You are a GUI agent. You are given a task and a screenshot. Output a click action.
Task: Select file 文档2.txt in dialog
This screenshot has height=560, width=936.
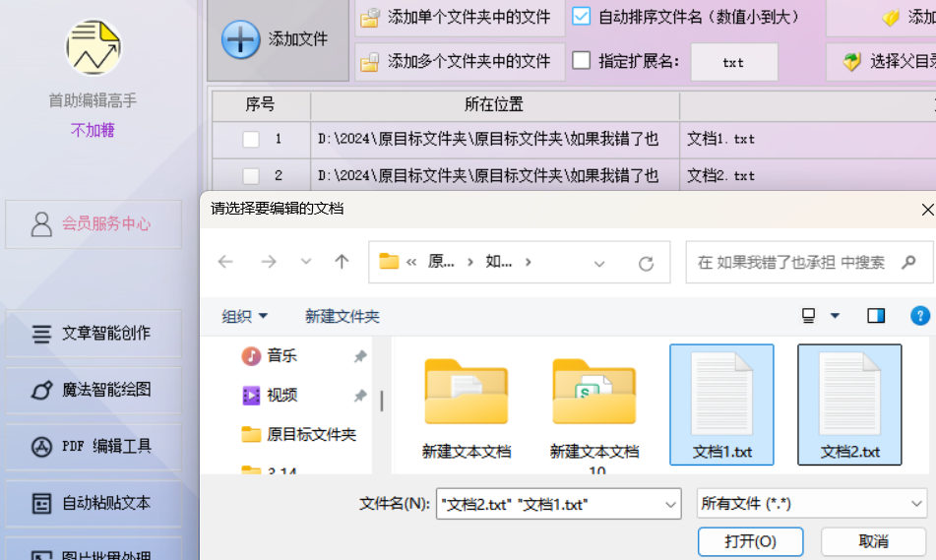click(849, 404)
